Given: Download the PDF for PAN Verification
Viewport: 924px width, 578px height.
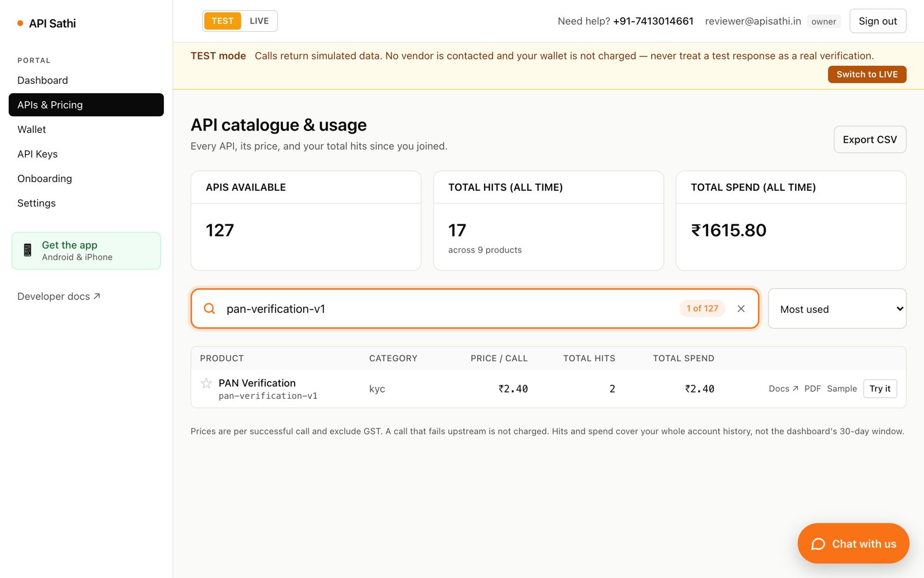Looking at the screenshot, I should pyautogui.click(x=813, y=388).
